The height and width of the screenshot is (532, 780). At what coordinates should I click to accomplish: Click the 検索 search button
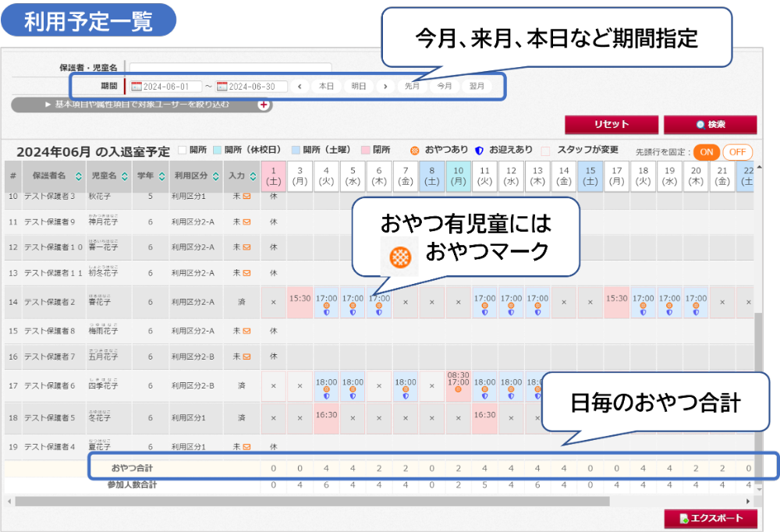711,124
